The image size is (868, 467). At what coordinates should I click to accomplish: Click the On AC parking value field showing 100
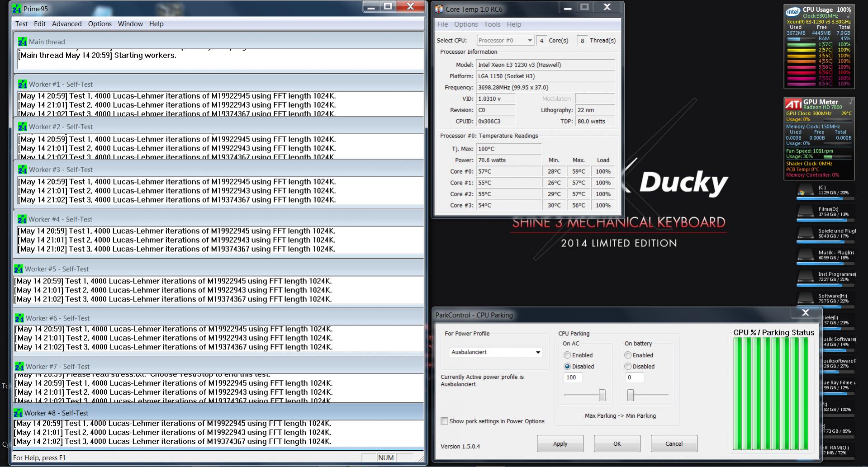point(573,377)
